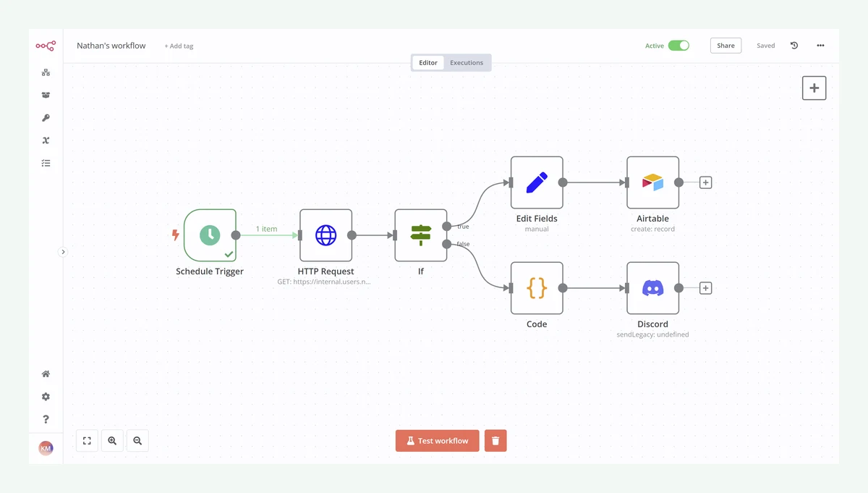Select the If signpost node
This screenshot has height=493, width=868.
click(x=421, y=235)
